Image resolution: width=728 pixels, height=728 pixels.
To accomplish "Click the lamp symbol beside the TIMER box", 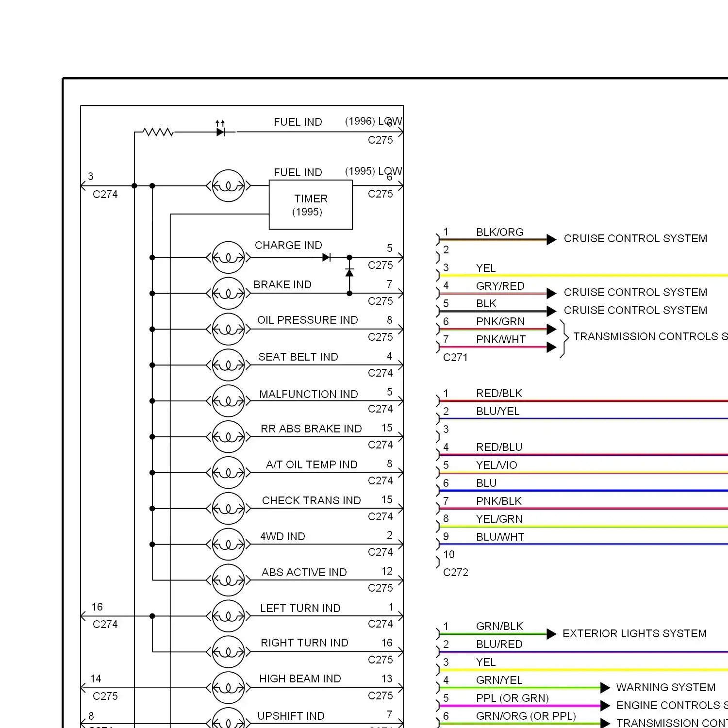I will click(x=228, y=185).
